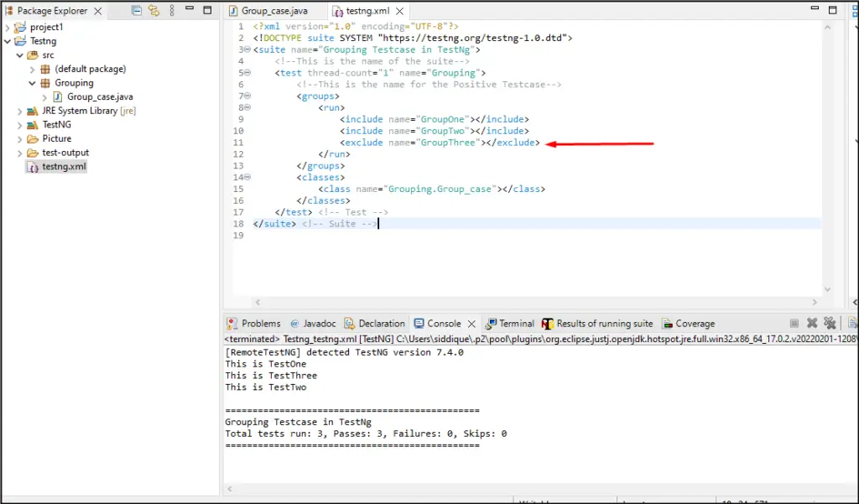Maximize the Package Explorer view
The width and height of the screenshot is (859, 504).
coord(207,10)
